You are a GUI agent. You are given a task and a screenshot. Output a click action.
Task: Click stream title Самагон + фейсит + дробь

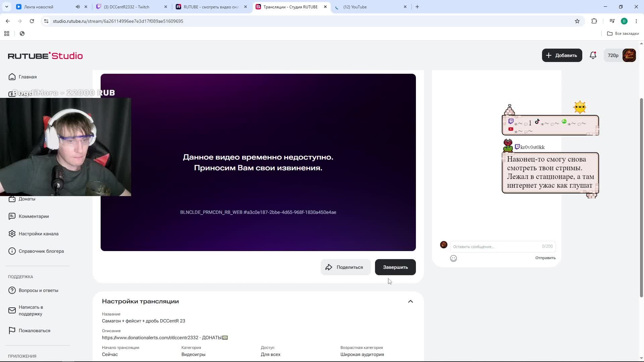coord(144,321)
